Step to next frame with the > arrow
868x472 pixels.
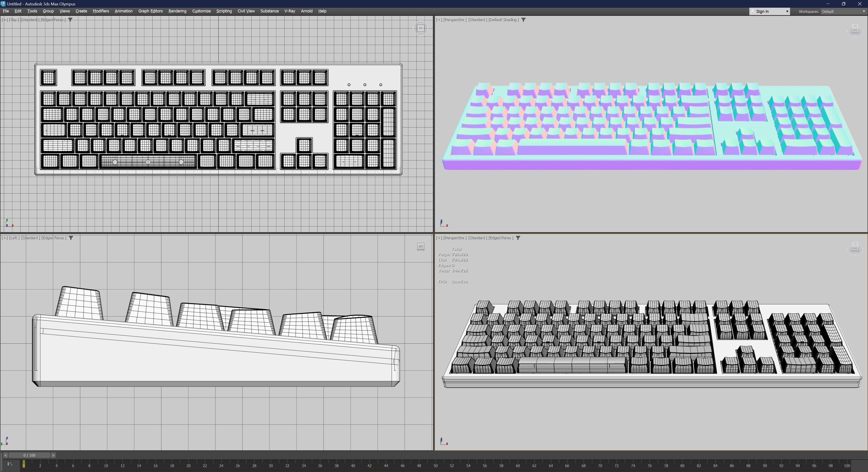(53, 455)
